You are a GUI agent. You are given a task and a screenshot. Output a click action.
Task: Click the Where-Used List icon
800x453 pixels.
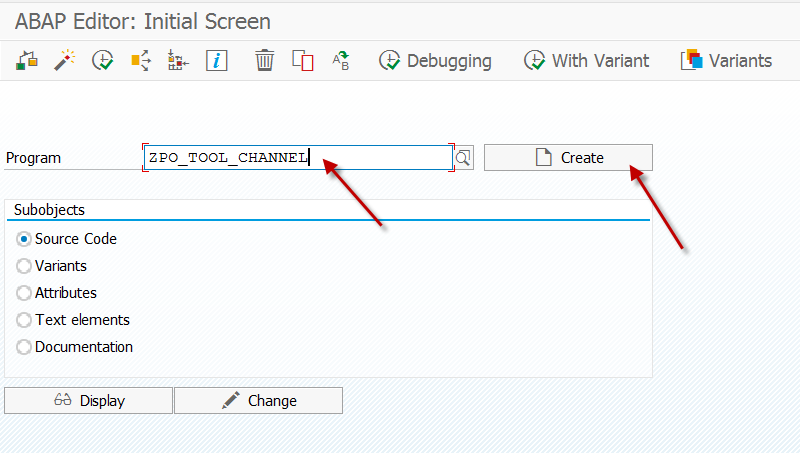point(141,61)
